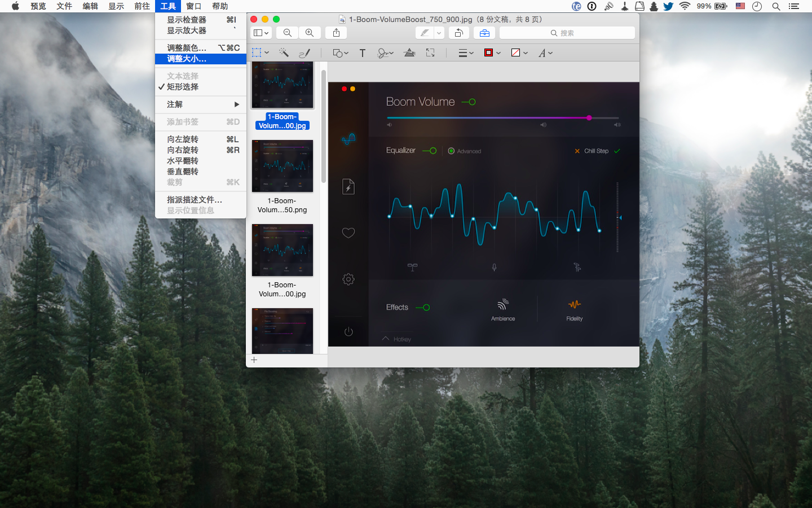Viewport: 812px width, 508px height.
Task: Click the Apple menu icon
Action: [15, 6]
